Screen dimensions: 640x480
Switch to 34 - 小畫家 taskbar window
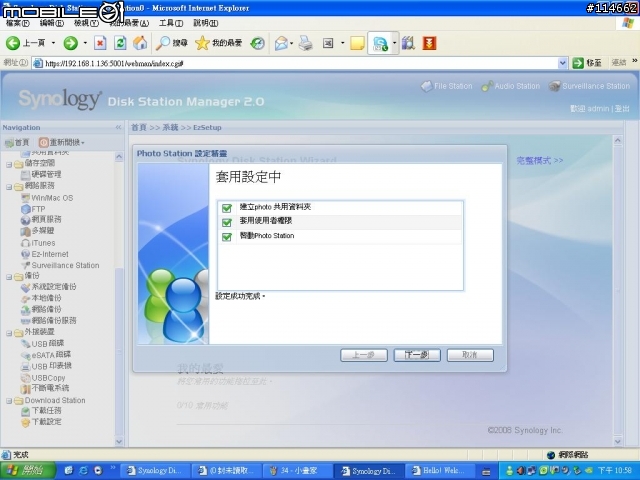(x=298, y=471)
